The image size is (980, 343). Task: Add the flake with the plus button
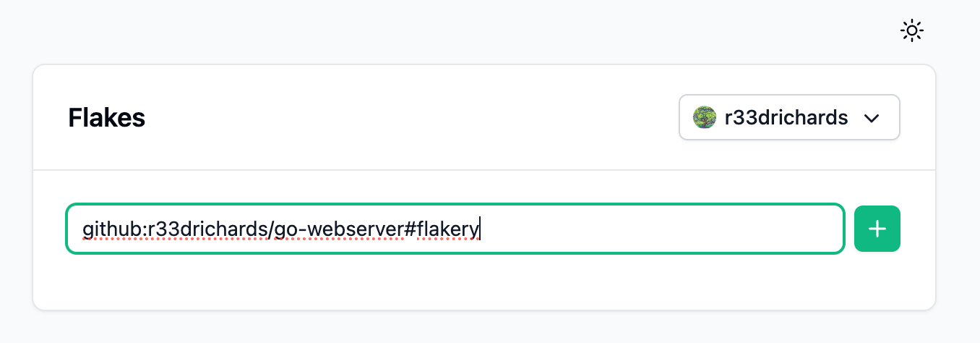click(x=877, y=229)
